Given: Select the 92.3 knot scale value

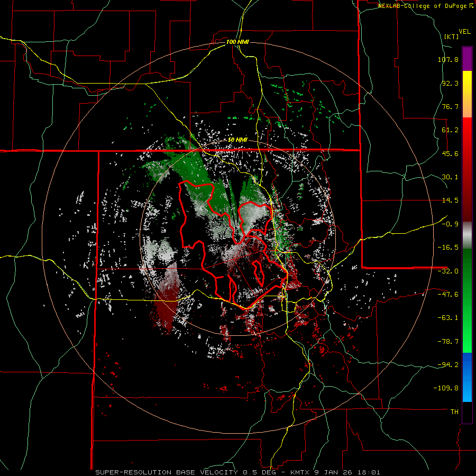Looking at the screenshot, I should tap(450, 83).
